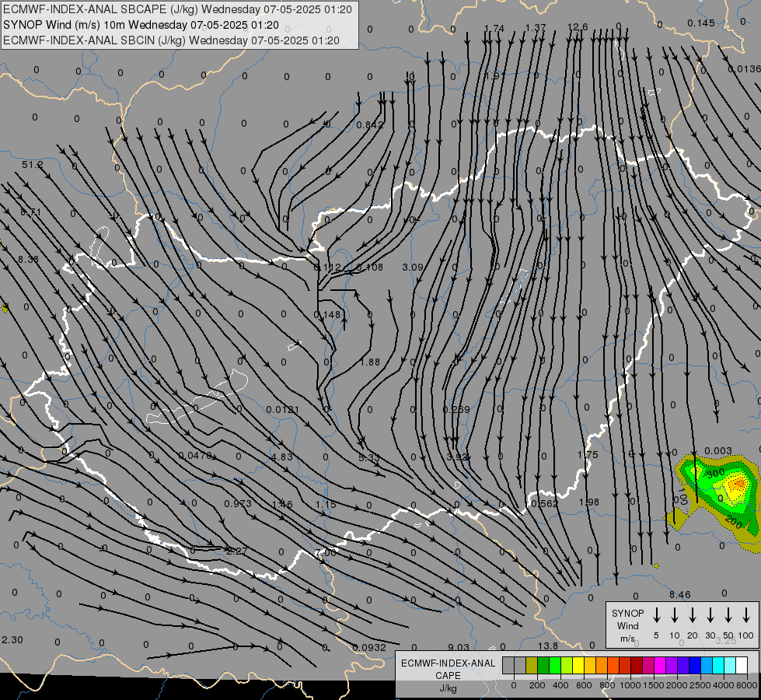Pick the sky blue CAPE legend swatch
This screenshot has height=700, width=761.
point(707,666)
